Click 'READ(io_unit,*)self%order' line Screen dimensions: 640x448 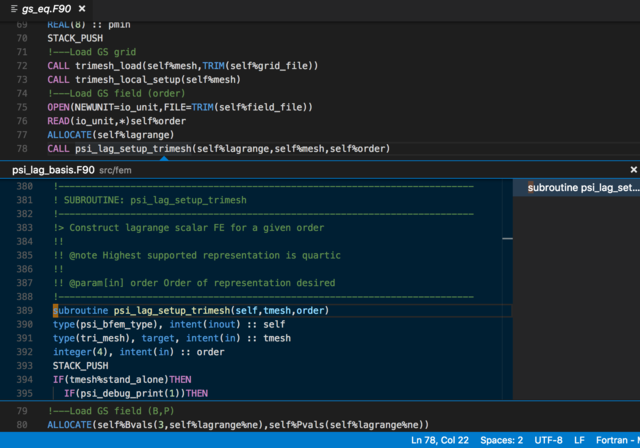pos(117,121)
